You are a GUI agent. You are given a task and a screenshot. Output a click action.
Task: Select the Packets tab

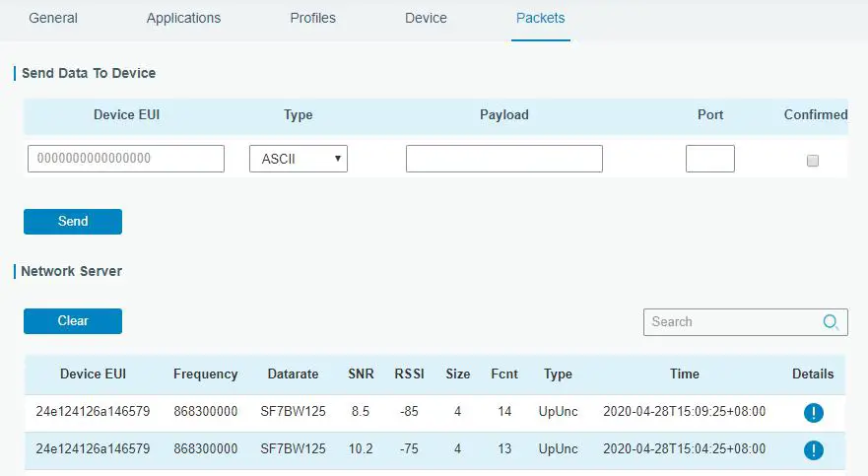(x=540, y=19)
